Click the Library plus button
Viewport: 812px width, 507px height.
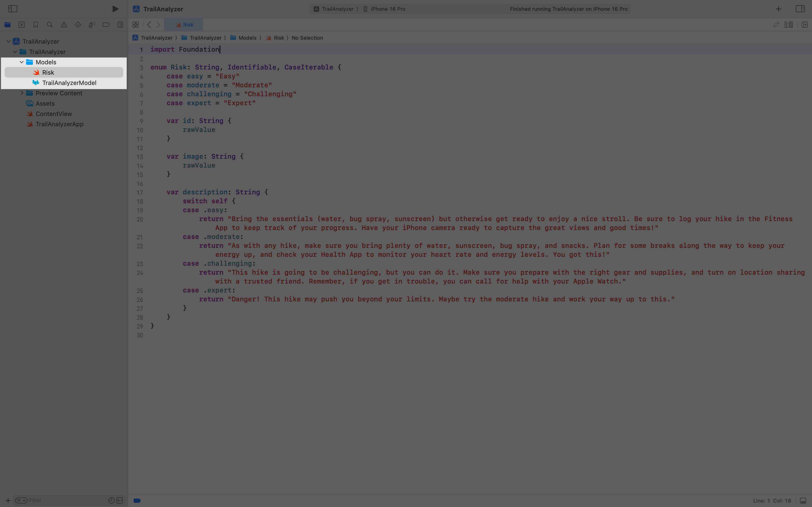pos(778,9)
